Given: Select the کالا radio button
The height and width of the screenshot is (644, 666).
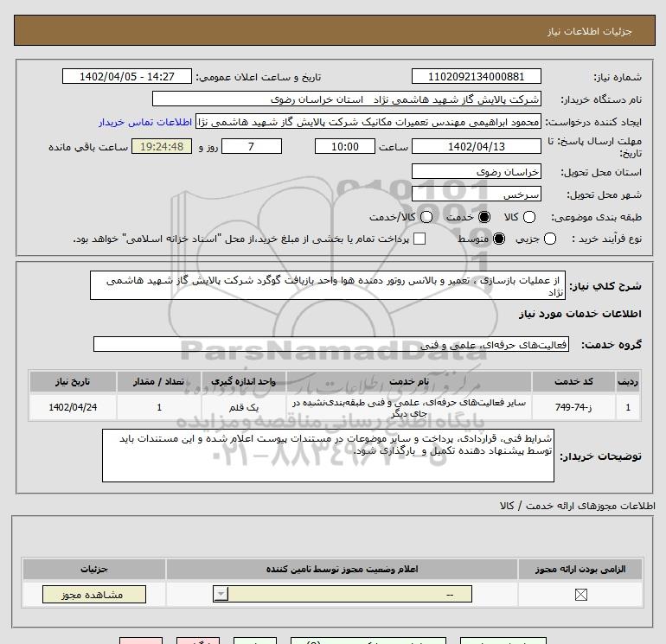Looking at the screenshot, I should (529, 217).
